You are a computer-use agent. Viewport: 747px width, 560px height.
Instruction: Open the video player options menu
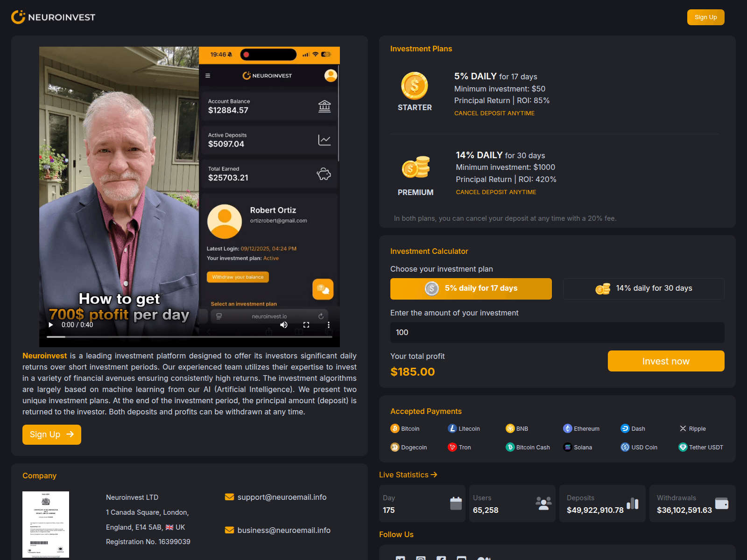coord(329,325)
